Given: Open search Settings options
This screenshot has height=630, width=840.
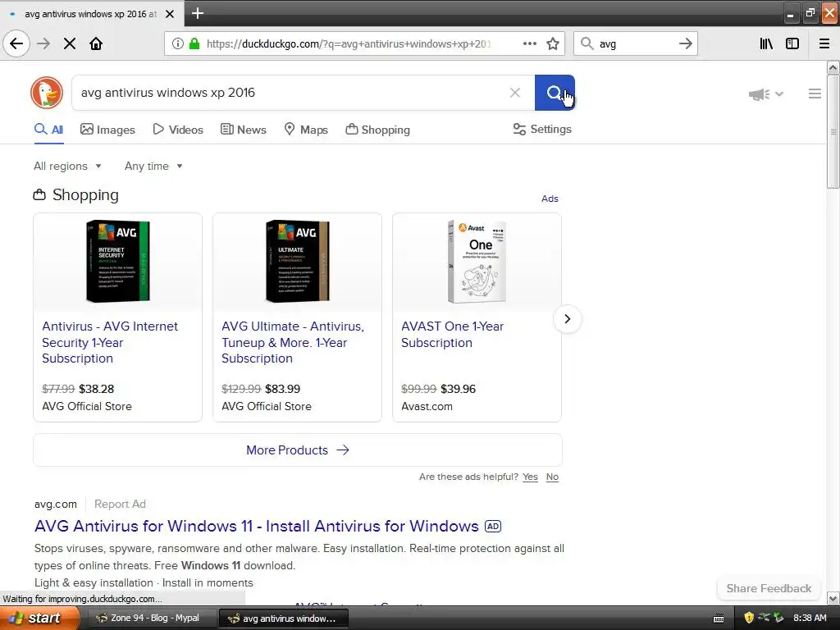Looking at the screenshot, I should tap(542, 129).
